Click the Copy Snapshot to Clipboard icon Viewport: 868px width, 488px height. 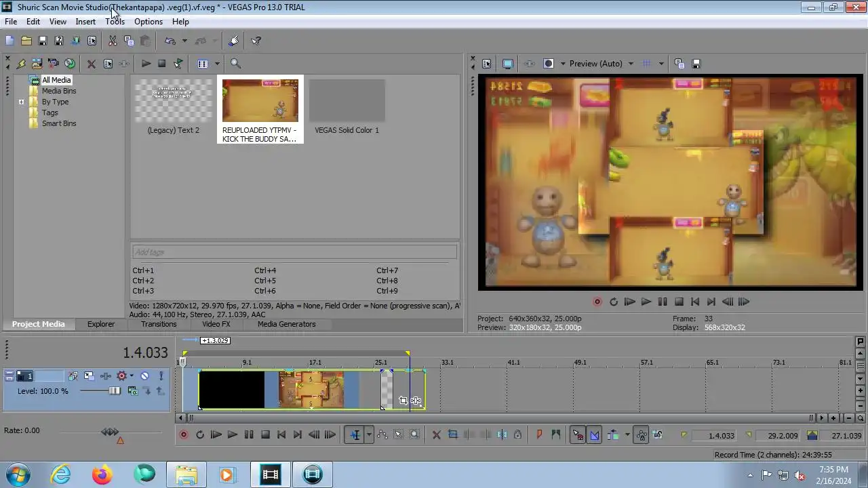[x=679, y=64]
